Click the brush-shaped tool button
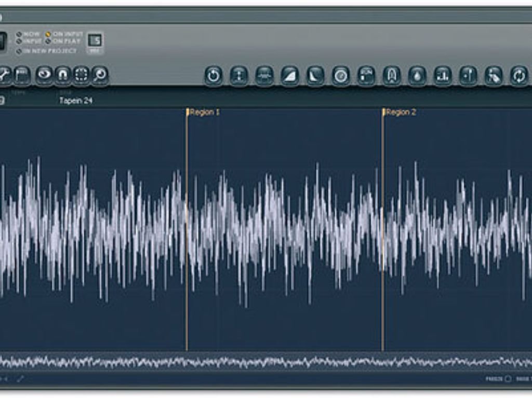Image resolution: width=532 pixels, height=398 pixels. pos(494,76)
